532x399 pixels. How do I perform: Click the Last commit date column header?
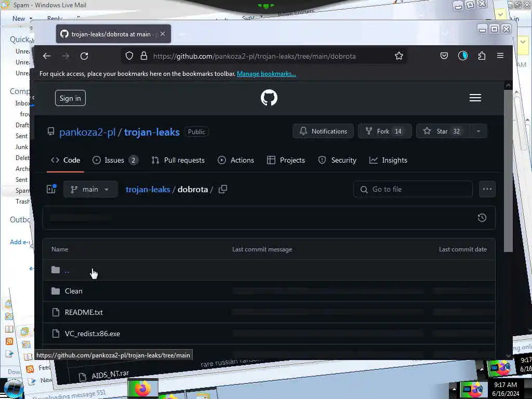point(463,249)
